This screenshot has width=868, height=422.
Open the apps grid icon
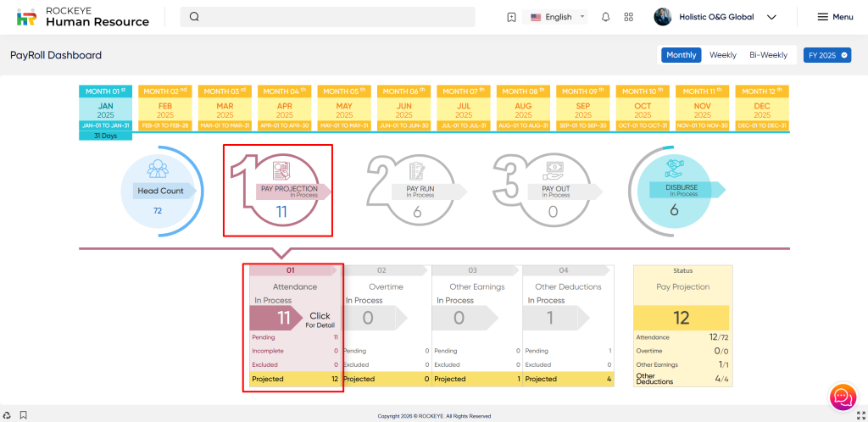(628, 17)
